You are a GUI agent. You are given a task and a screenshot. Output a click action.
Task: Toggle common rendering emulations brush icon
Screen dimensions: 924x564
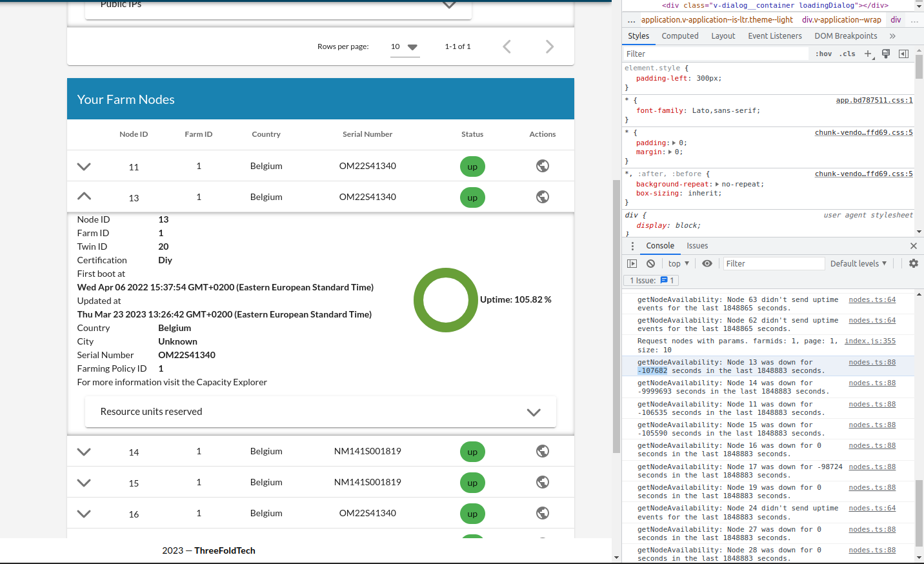click(885, 54)
